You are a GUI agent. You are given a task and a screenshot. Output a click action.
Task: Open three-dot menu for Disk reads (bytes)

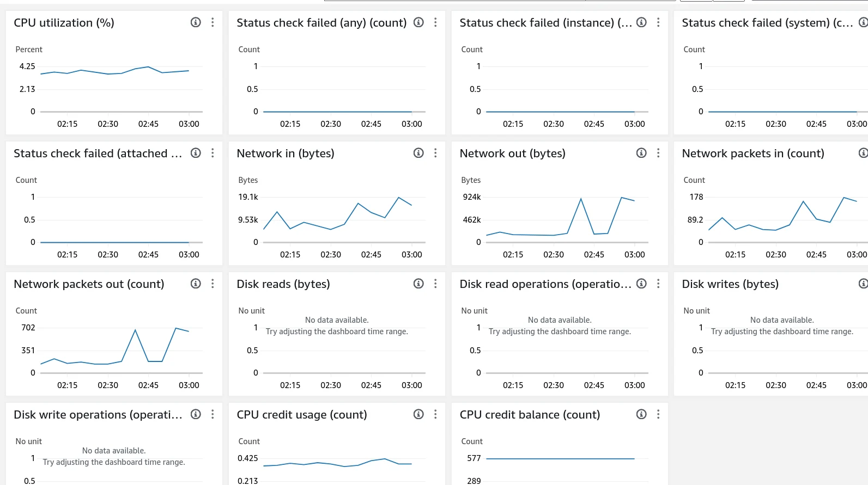click(435, 284)
